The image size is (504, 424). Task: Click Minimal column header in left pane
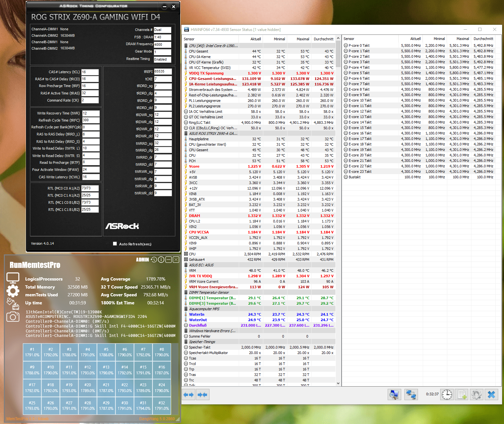275,39
